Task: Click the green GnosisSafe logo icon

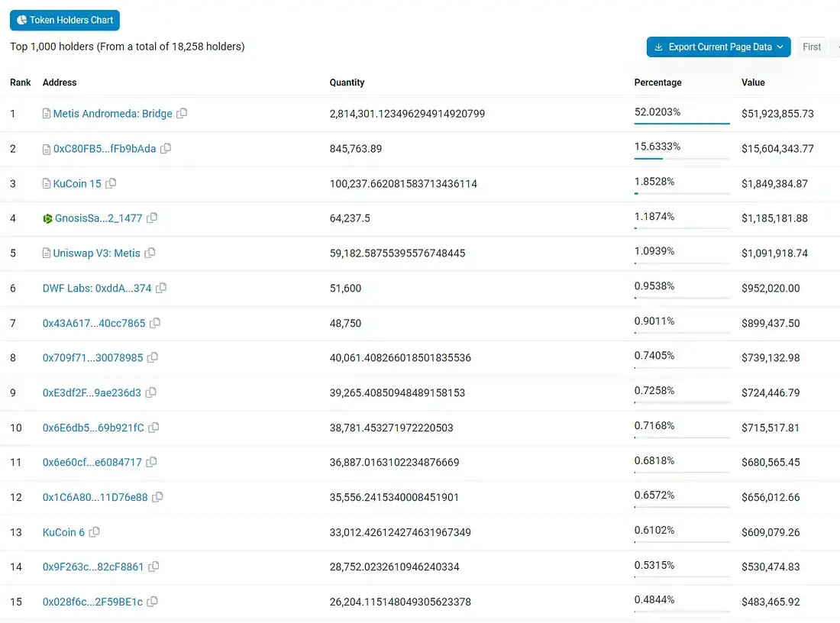Action: (x=47, y=218)
